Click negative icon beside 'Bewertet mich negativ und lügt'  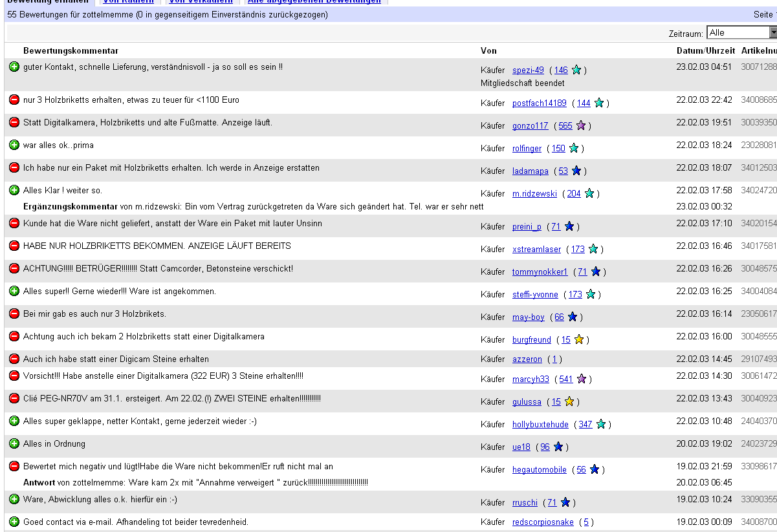point(14,466)
